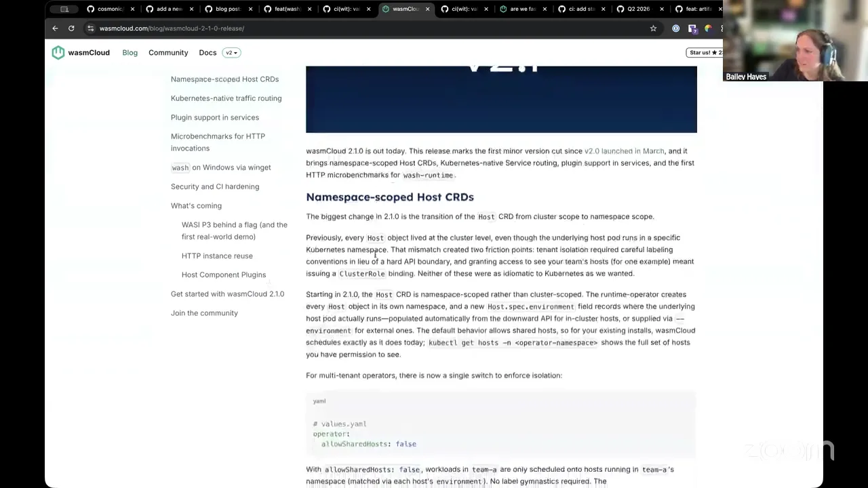Jump to 'wash on Windows via winget' section
Screen dimensions: 868x488
click(220, 167)
